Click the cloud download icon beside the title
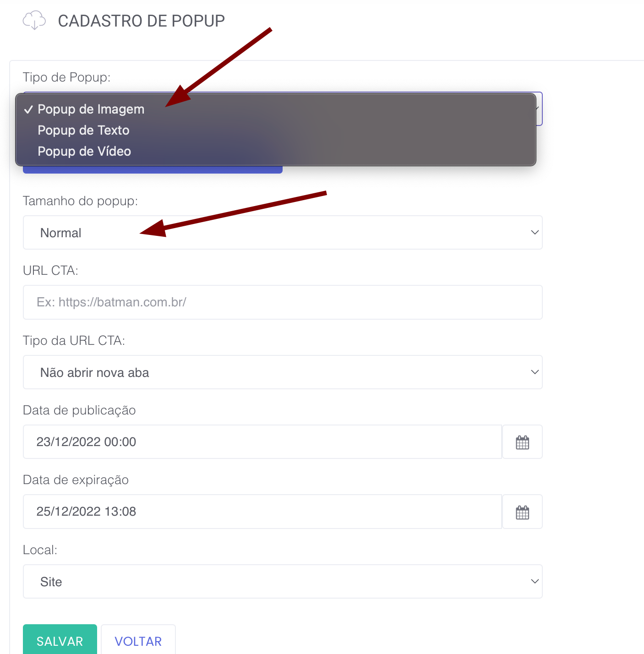This screenshot has width=644, height=654. (34, 21)
